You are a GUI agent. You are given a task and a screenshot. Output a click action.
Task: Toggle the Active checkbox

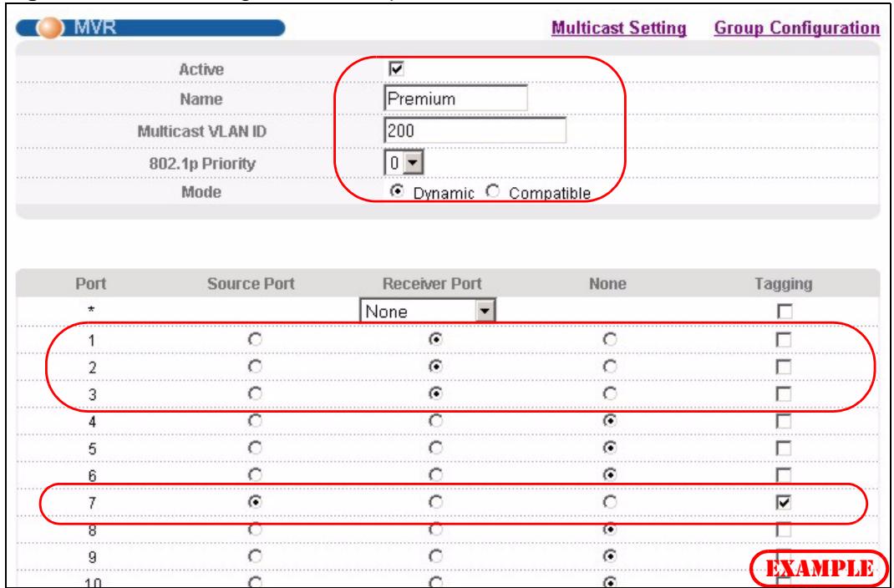(396, 69)
